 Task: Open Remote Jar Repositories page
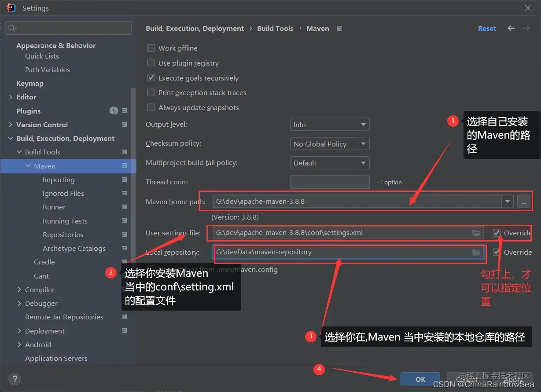(x=64, y=317)
